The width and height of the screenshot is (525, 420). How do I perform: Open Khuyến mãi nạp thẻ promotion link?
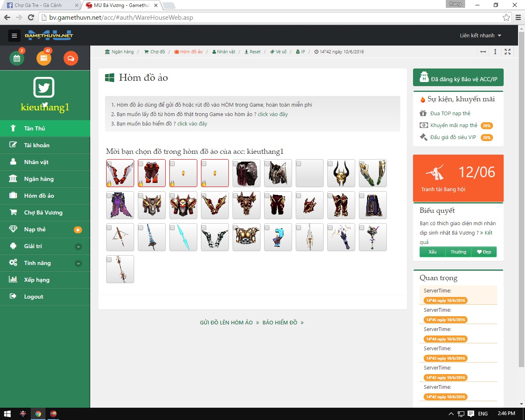click(x=454, y=126)
